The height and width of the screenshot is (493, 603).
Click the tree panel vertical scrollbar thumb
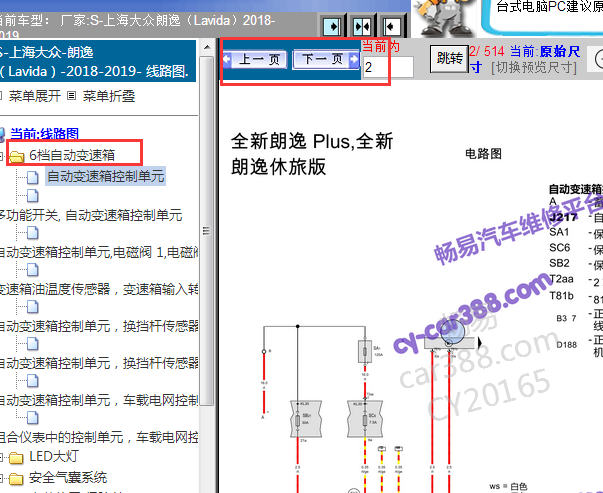[x=207, y=231]
